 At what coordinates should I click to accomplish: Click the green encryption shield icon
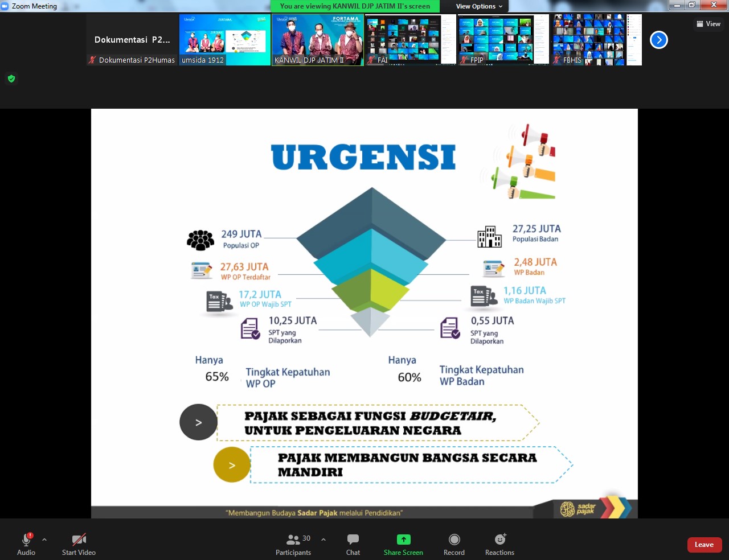(x=11, y=79)
